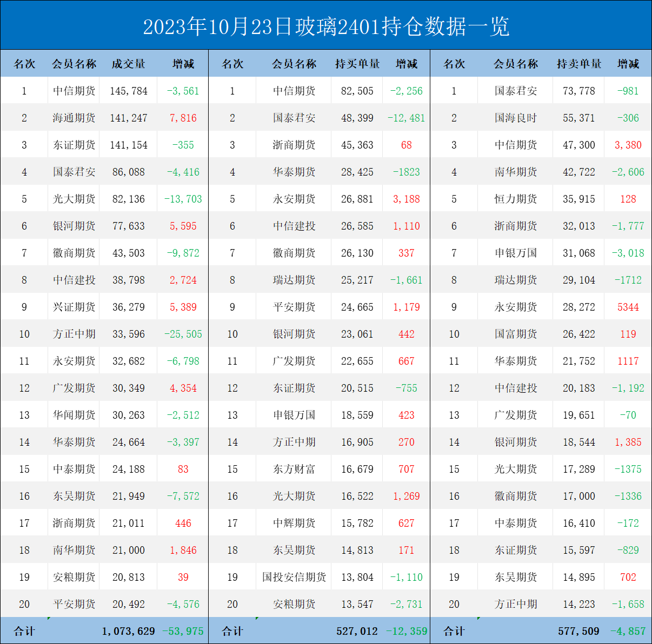Viewport: 652px width, 644px height.
Task: Click the 恒力期货 member name
Action: coord(516,199)
